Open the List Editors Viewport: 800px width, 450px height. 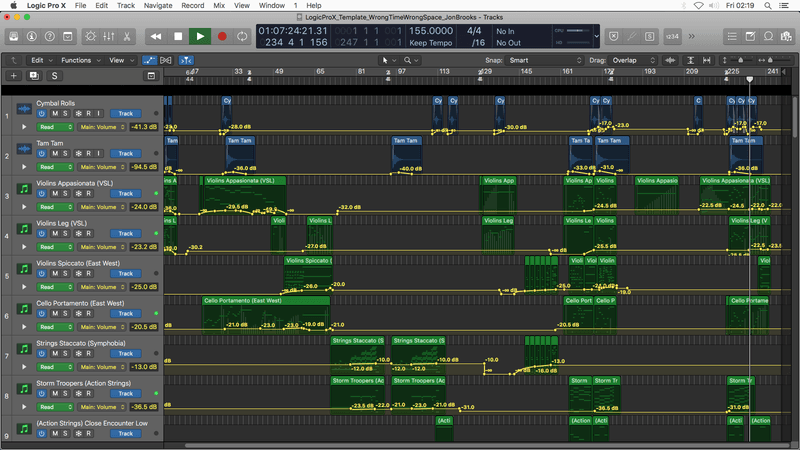click(732, 36)
